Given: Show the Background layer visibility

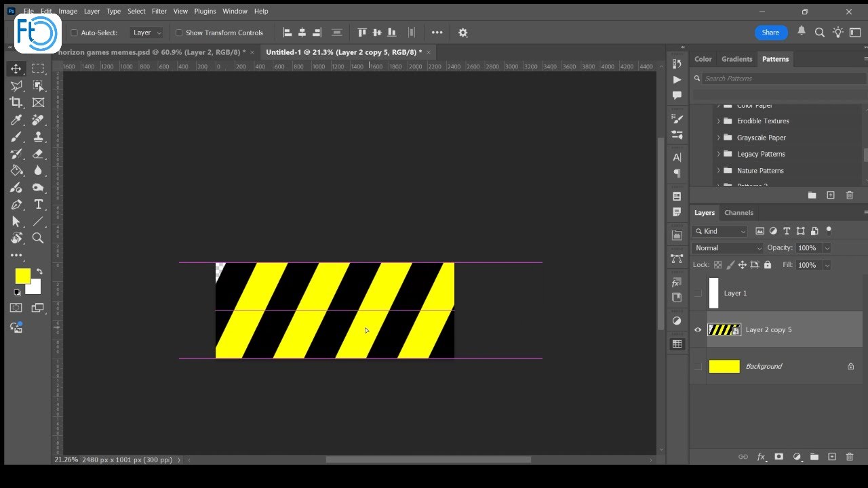Looking at the screenshot, I should pos(698,366).
